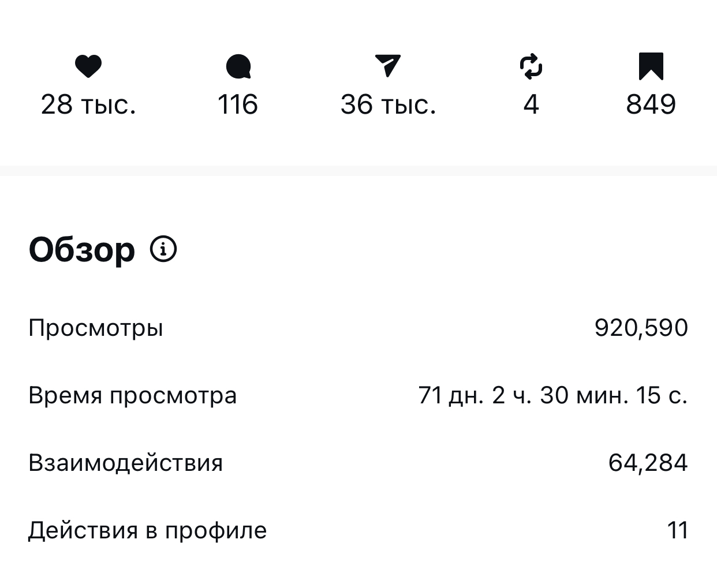This screenshot has height=588, width=717.
Task: Tap the bookmark saves icon
Action: 651,66
